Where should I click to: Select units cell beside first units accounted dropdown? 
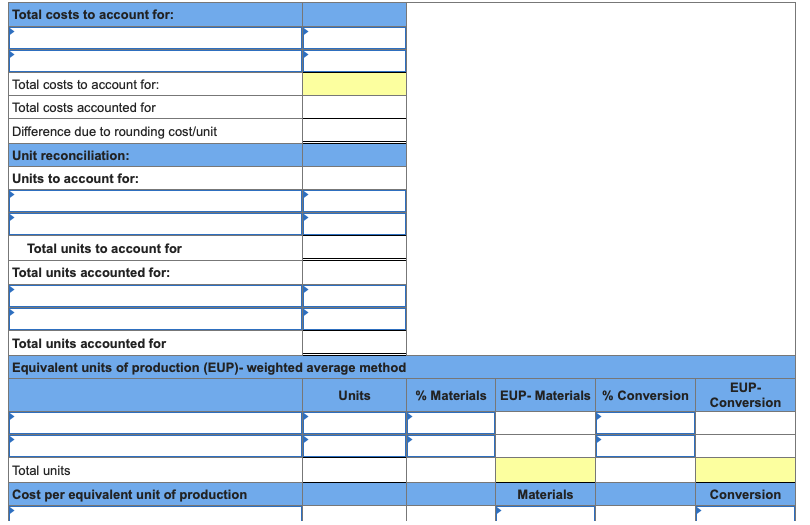354,296
